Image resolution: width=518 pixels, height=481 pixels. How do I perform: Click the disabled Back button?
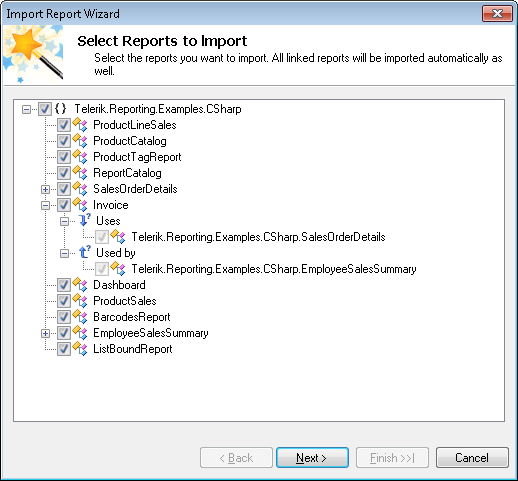[236, 458]
